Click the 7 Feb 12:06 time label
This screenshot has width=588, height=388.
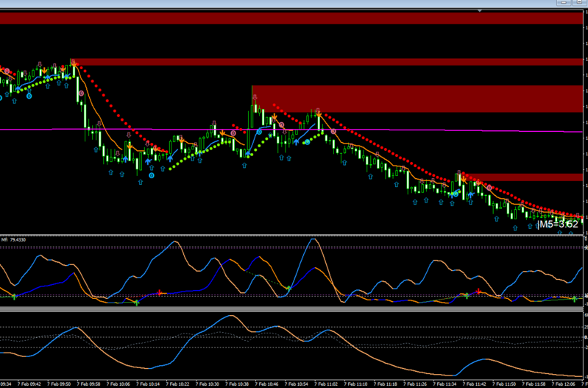[x=563, y=384]
